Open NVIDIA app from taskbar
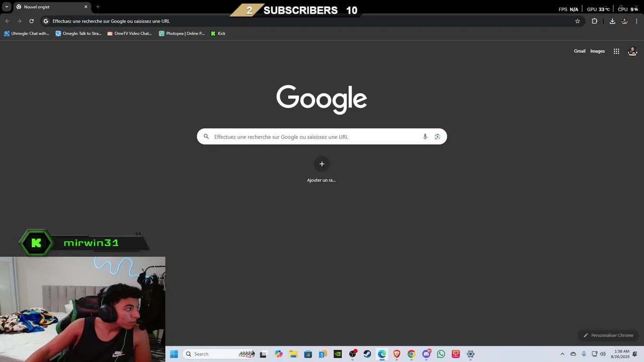Viewport: 644px width, 362px height. [x=338, y=354]
